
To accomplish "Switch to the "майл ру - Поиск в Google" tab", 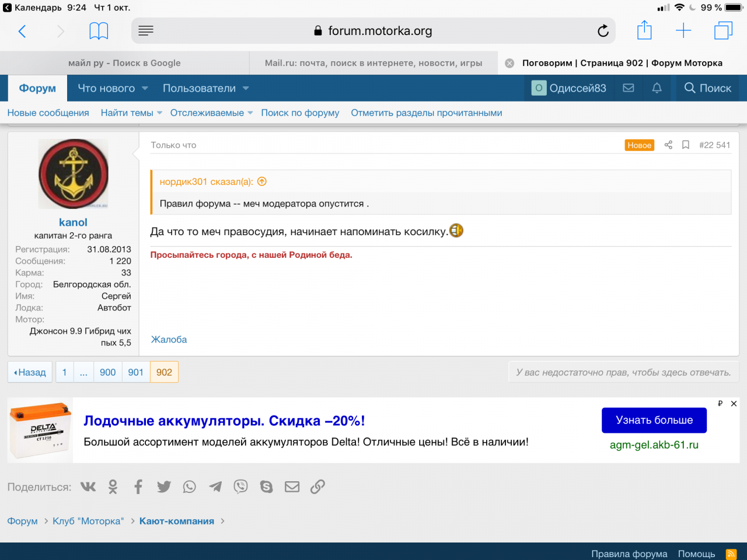I will click(x=124, y=63).
